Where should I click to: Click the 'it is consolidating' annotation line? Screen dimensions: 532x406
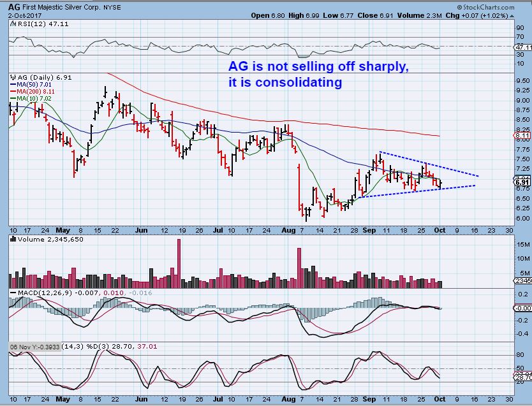pos(285,82)
